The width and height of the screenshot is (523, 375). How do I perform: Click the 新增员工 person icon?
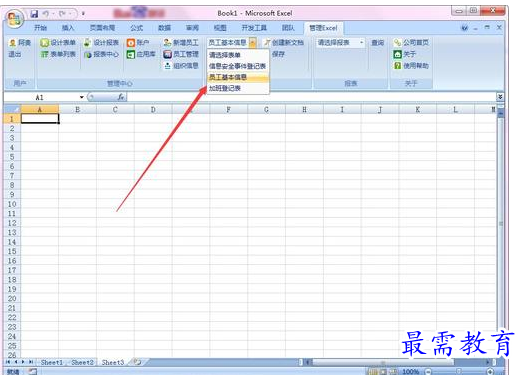167,42
